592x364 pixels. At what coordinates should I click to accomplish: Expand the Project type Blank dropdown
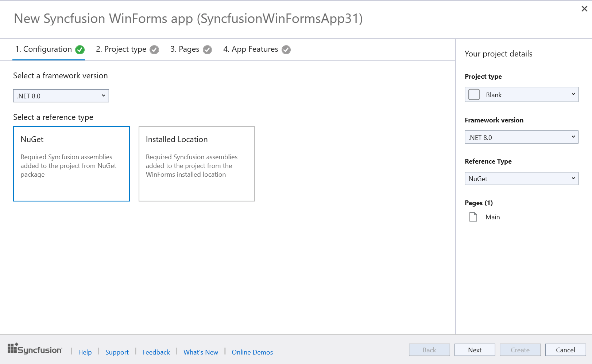point(521,95)
